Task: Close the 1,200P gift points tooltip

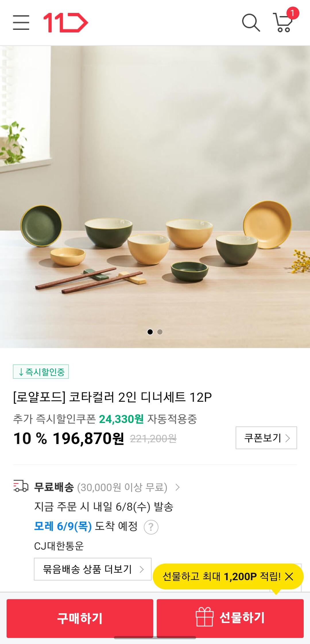Action: pos(289,576)
